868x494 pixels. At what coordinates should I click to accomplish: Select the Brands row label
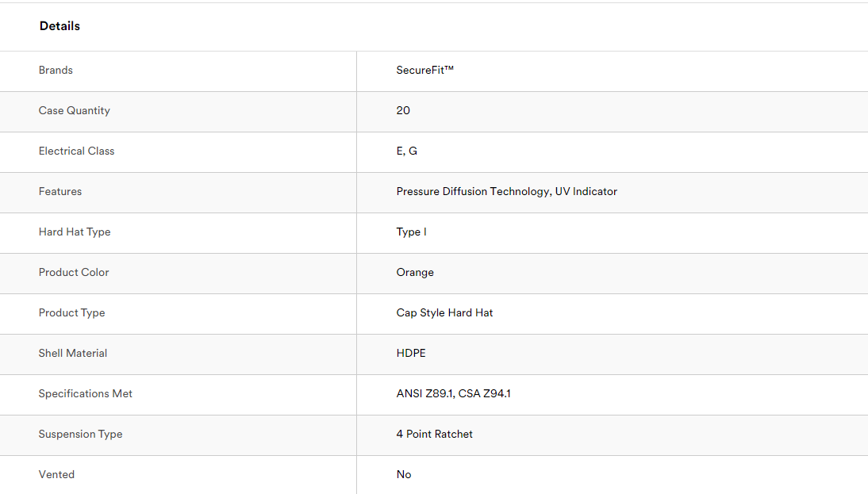pos(56,71)
